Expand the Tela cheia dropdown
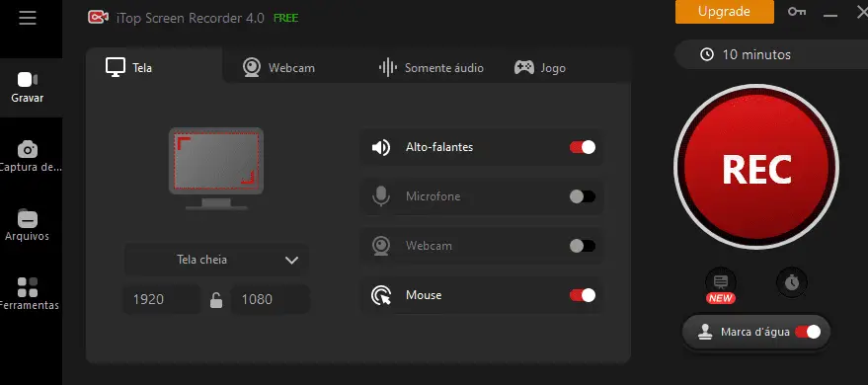The width and height of the screenshot is (868, 385). point(216,260)
